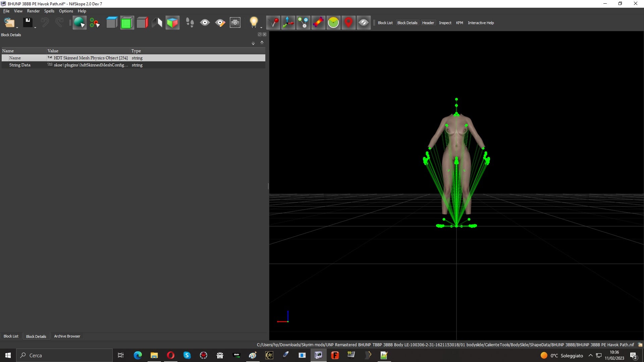Open File Explorer from taskbar
This screenshot has width=644, height=362.
point(154,355)
